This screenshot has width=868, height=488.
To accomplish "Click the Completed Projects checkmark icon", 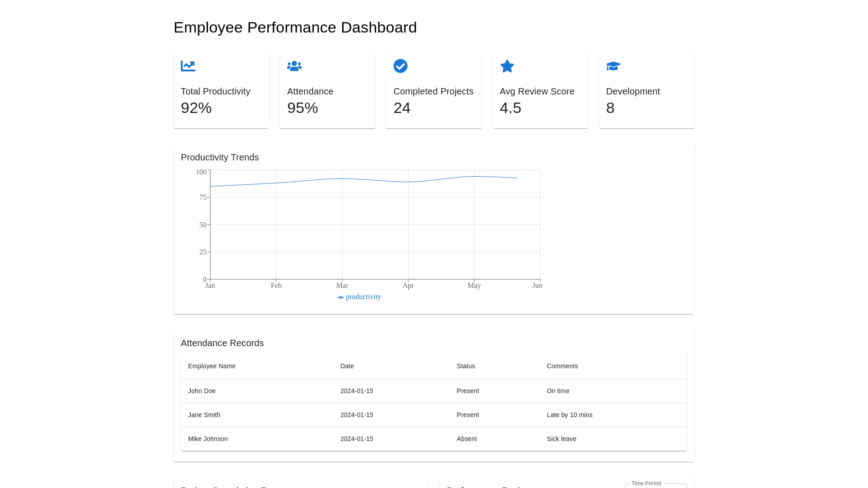I will coord(401,66).
